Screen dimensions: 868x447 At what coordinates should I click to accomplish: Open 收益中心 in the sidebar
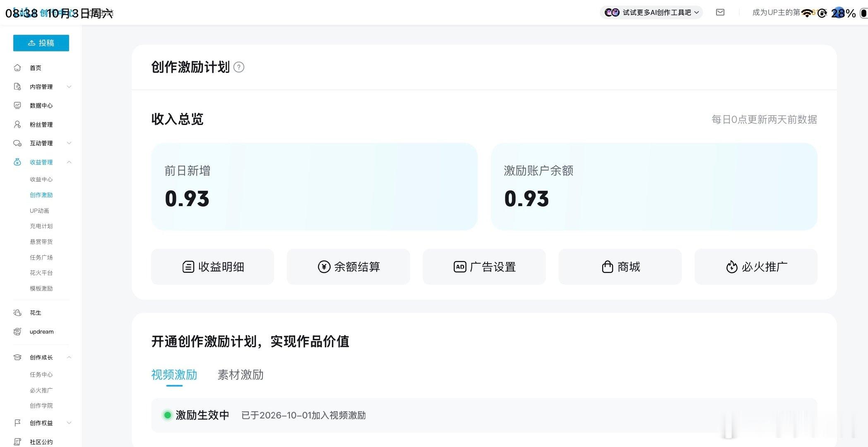pos(41,179)
